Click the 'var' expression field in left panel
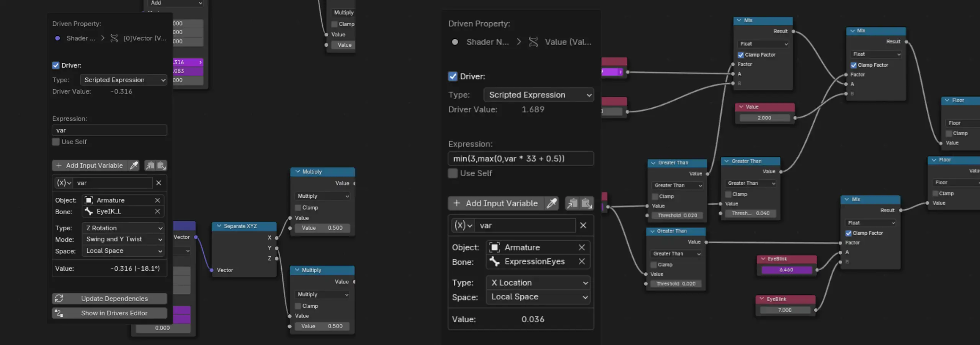The height and width of the screenshot is (345, 980). pyautogui.click(x=109, y=130)
